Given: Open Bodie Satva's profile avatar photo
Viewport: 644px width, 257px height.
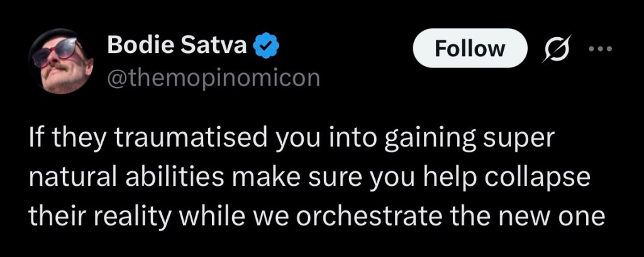Looking at the screenshot, I should click(x=62, y=62).
